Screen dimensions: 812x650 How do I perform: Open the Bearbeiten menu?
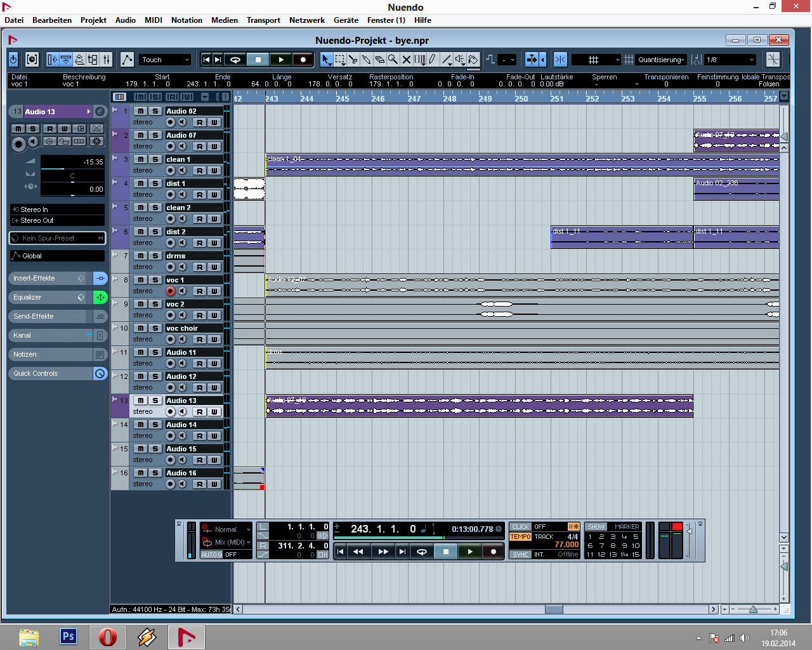point(52,20)
